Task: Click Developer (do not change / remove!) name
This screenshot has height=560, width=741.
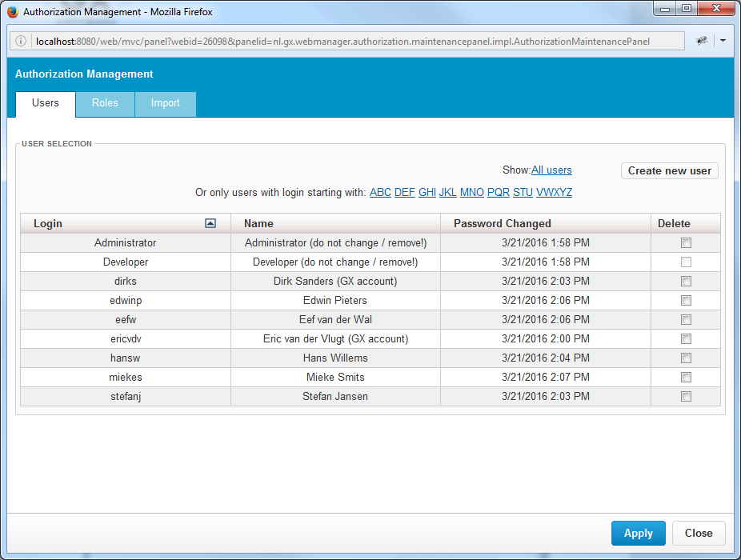Action: click(x=335, y=262)
